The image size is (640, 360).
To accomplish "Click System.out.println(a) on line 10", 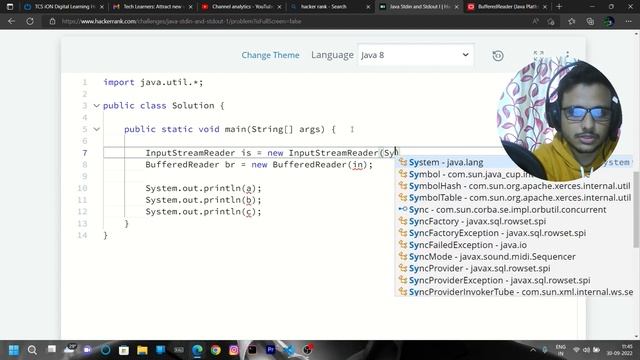I will tap(203, 189).
